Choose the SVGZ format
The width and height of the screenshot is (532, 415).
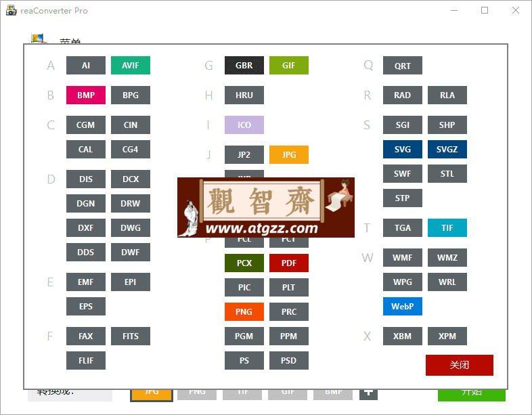click(447, 150)
